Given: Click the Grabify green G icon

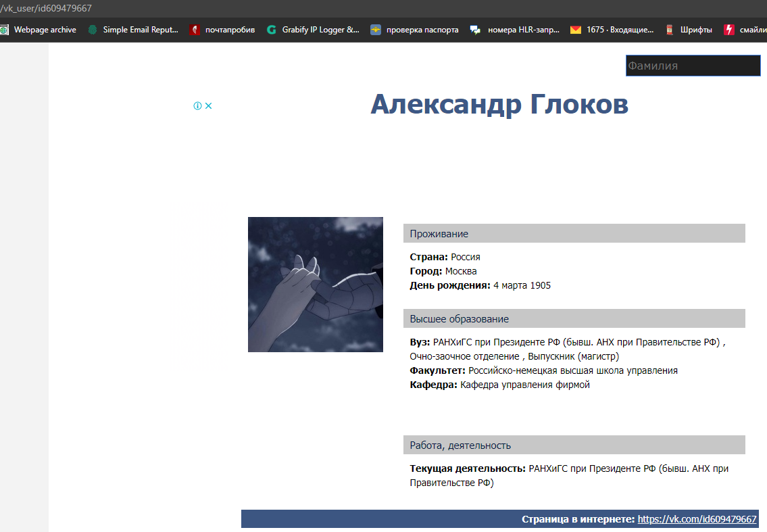Looking at the screenshot, I should coord(272,30).
